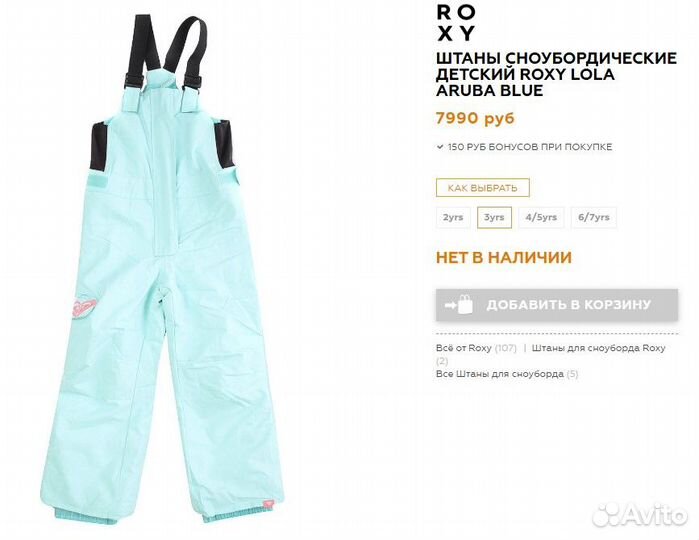The height and width of the screenshot is (540, 699).
Task: Click the ROXY brand logo
Action: point(456,23)
